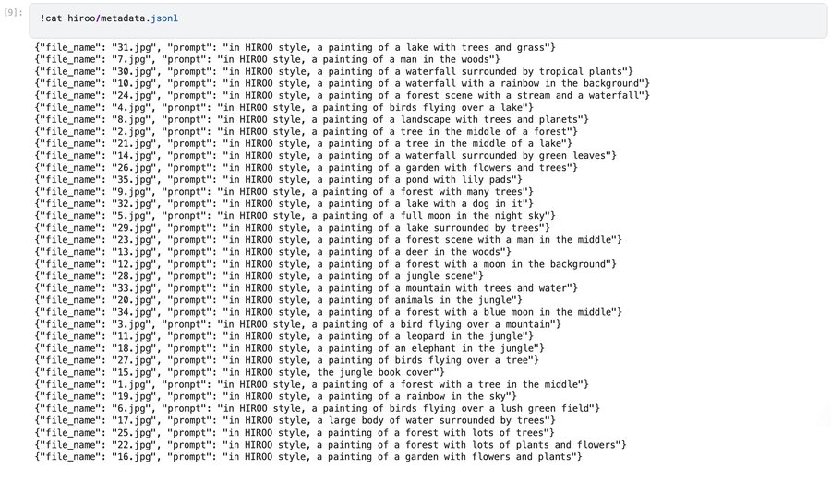The height and width of the screenshot is (504, 831).
Task: Click the "elephant in the jungle" line
Action: tap(289, 347)
